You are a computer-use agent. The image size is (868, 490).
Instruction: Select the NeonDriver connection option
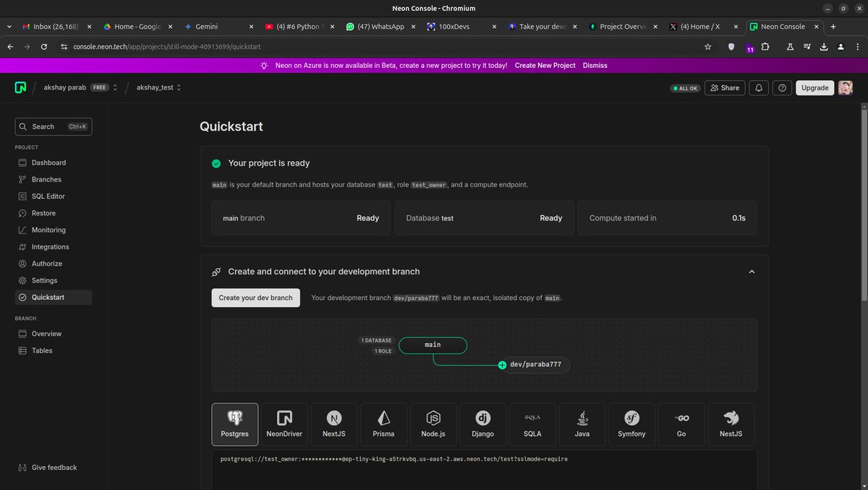(284, 424)
